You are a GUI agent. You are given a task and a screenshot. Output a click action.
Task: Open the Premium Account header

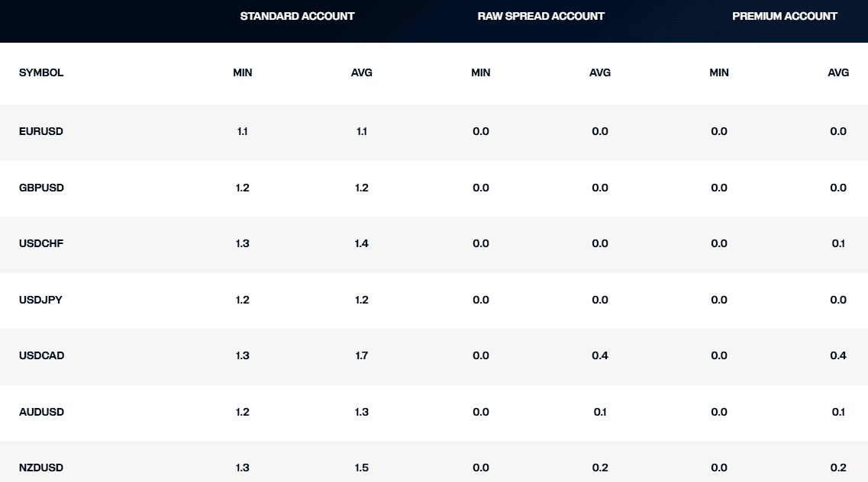(784, 16)
